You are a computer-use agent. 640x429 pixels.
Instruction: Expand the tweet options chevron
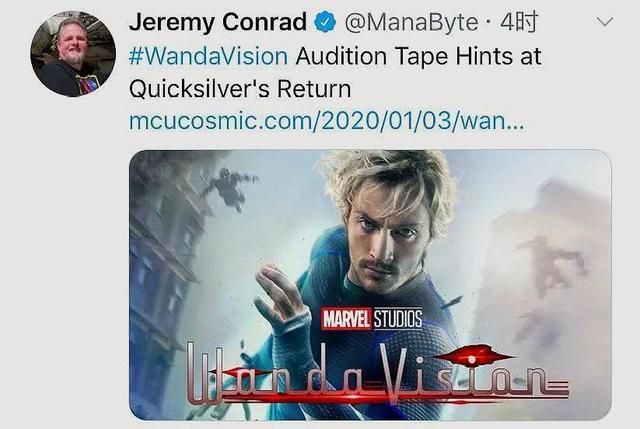pyautogui.click(x=604, y=21)
